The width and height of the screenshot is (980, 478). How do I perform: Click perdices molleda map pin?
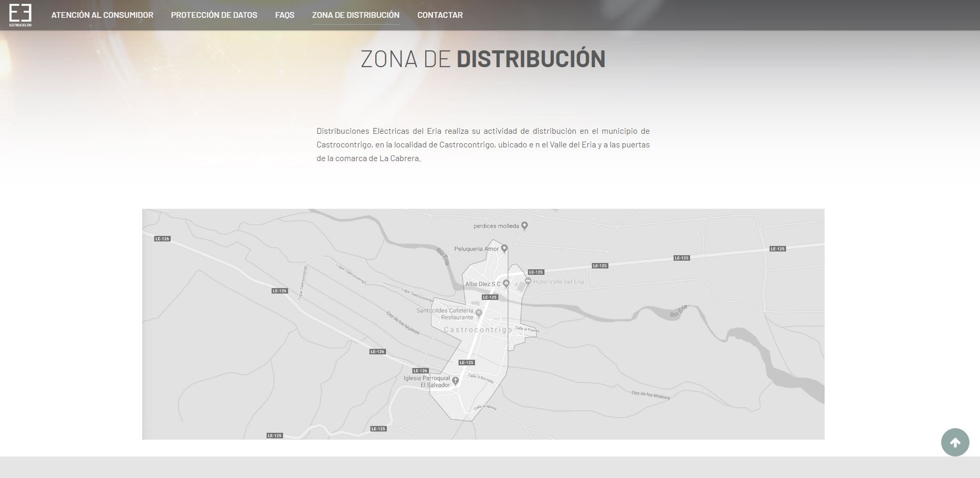tap(524, 226)
